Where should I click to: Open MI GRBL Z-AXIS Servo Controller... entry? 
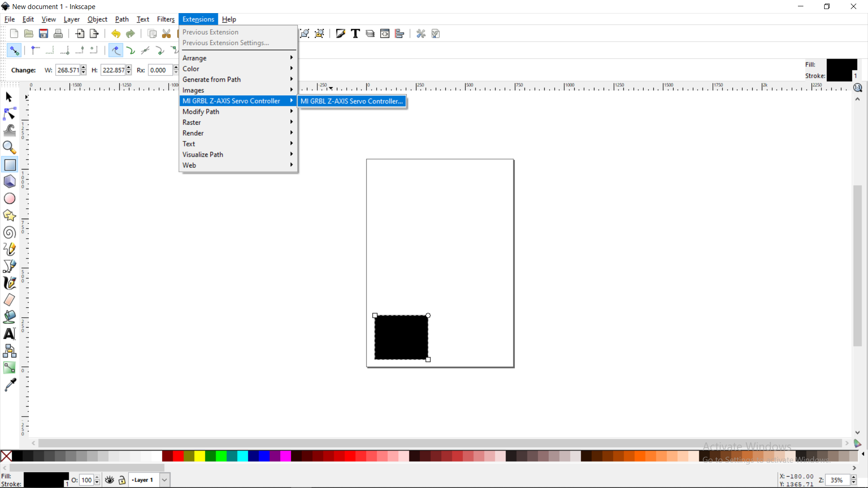352,101
